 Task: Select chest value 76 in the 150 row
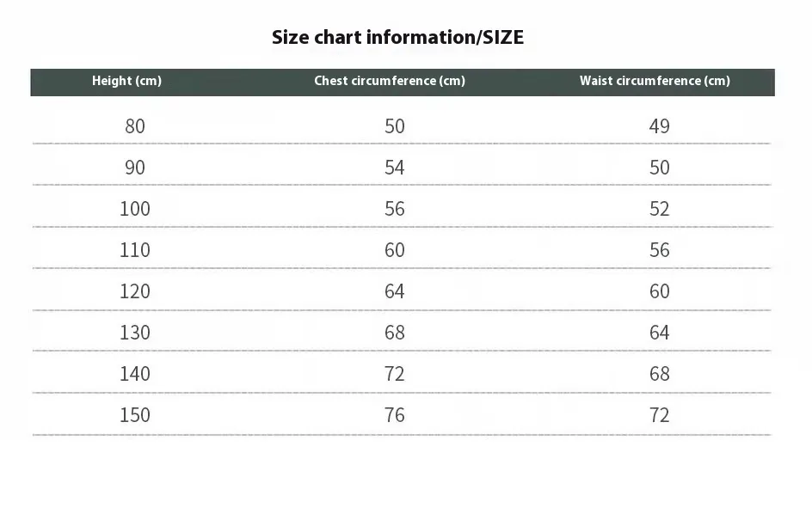(394, 415)
